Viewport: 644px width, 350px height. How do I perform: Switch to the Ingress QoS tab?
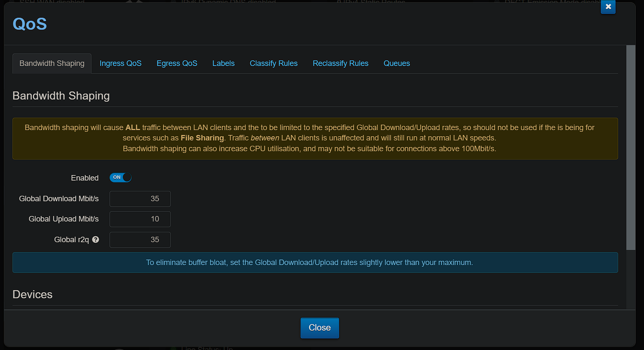pyautogui.click(x=120, y=63)
